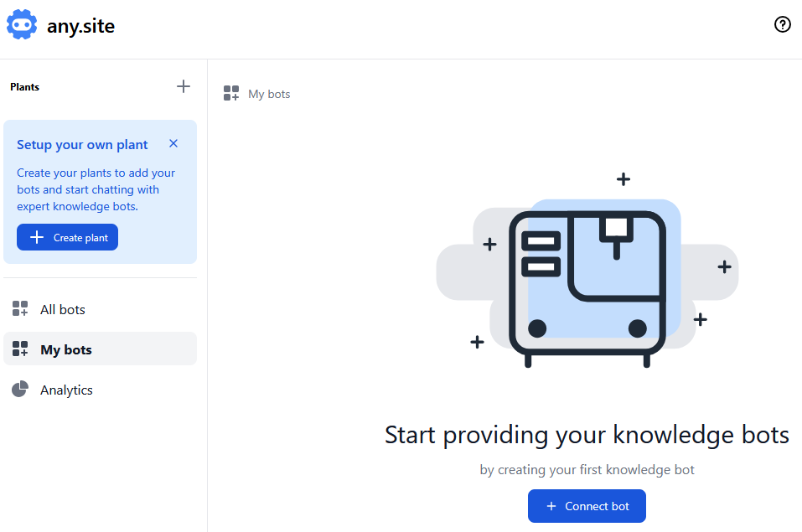Select the My bots sidebar label
Image resolution: width=802 pixels, height=532 pixels.
66,349
